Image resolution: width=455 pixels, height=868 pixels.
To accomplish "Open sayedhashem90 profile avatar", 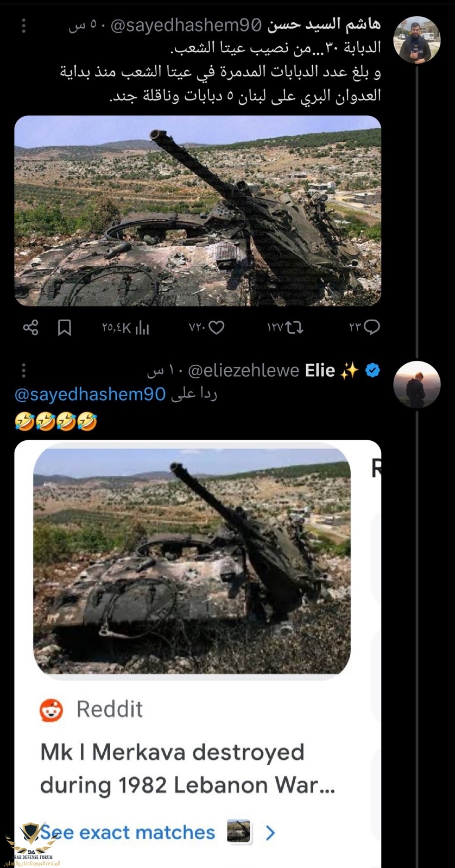I will (x=416, y=40).
